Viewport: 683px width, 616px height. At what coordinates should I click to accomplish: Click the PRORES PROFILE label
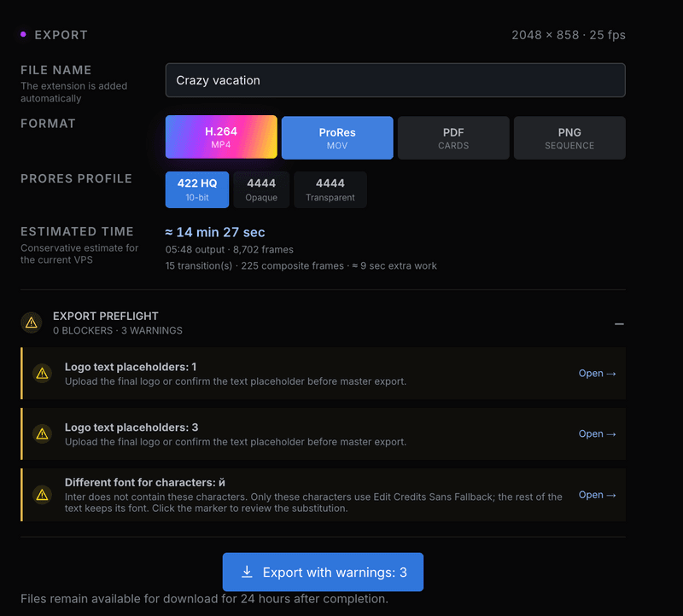[x=76, y=179]
